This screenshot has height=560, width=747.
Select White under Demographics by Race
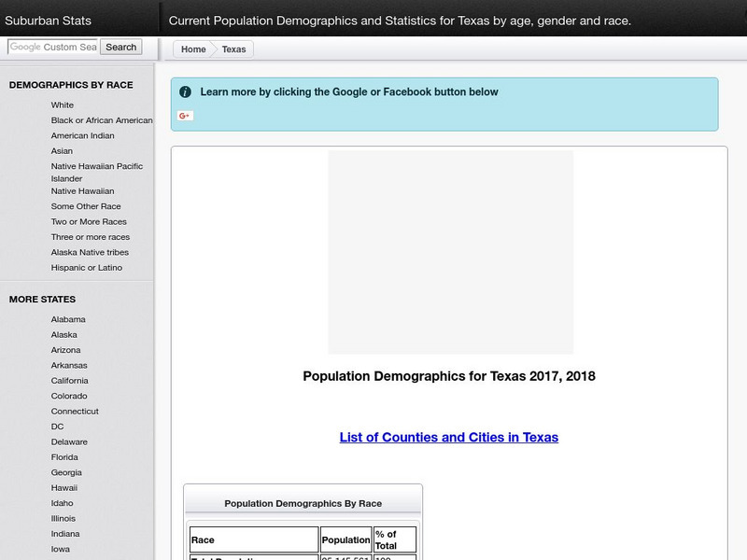click(x=63, y=105)
